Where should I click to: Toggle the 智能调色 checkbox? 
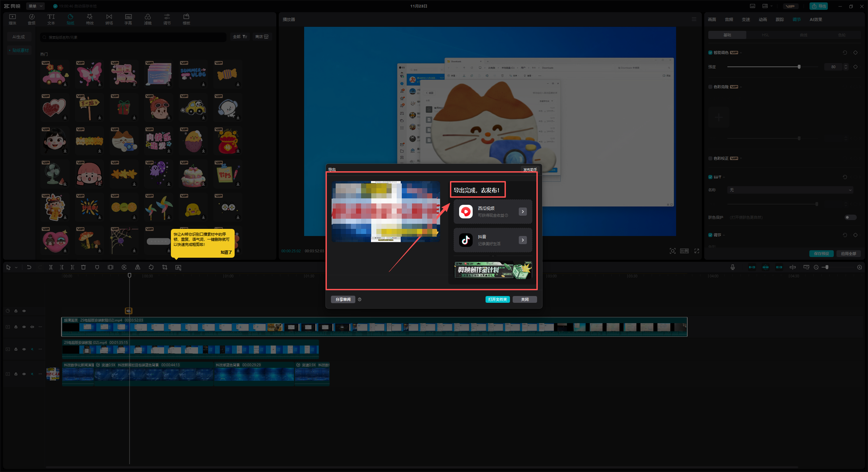(x=710, y=53)
